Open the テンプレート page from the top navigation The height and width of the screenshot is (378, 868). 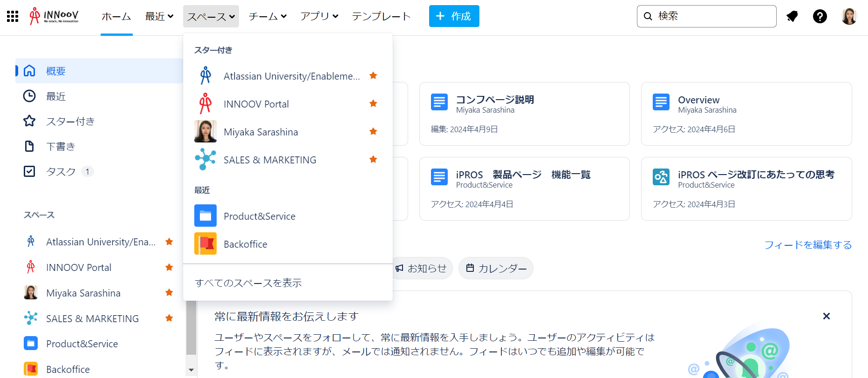point(382,16)
